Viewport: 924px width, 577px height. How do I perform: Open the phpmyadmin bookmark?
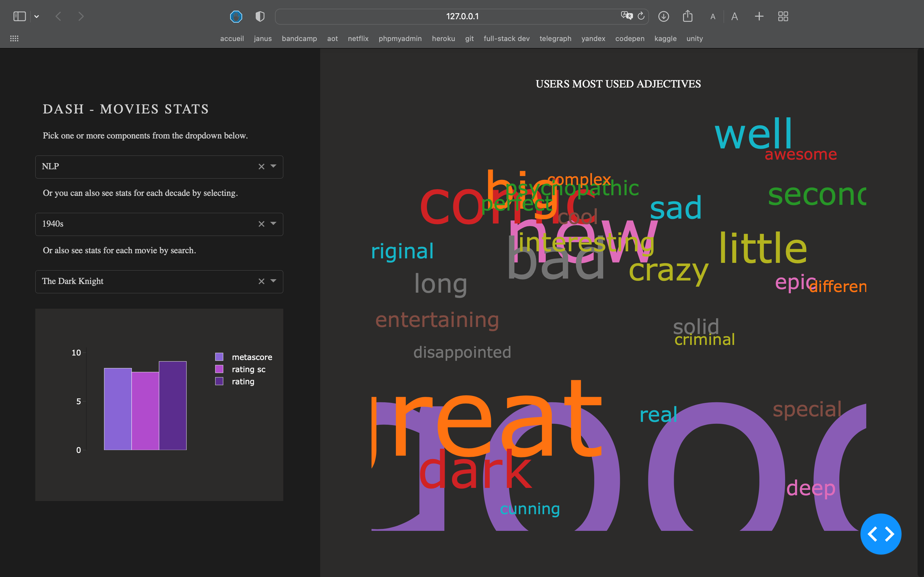coord(400,38)
